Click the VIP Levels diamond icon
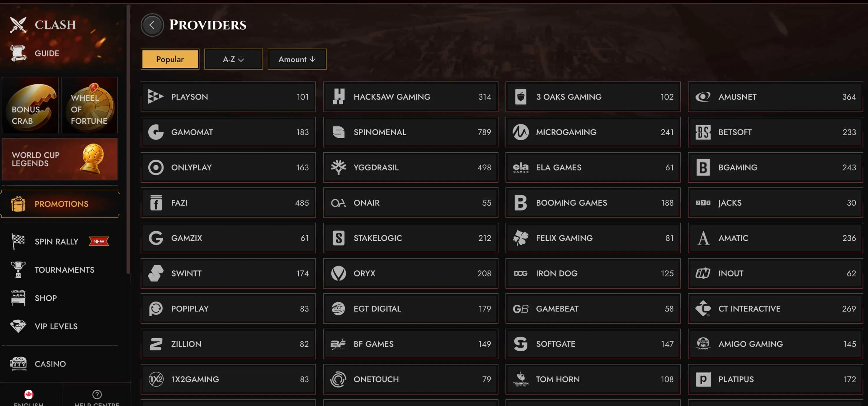 coord(18,326)
